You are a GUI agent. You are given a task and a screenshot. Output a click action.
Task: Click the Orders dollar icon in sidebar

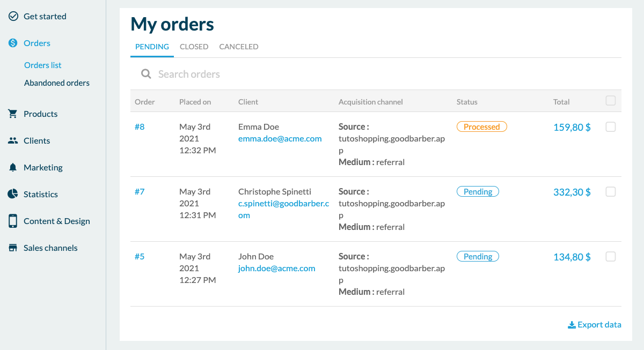13,43
